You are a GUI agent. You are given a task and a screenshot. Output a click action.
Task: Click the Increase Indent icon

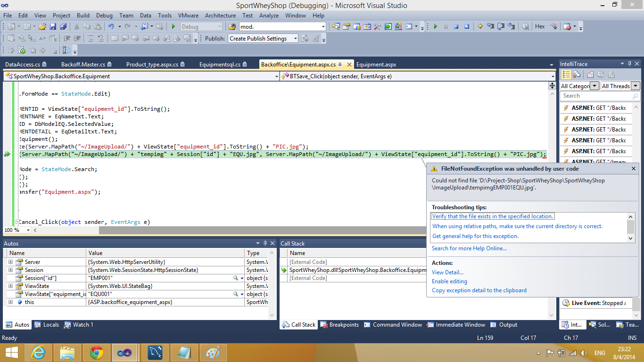coord(77,39)
